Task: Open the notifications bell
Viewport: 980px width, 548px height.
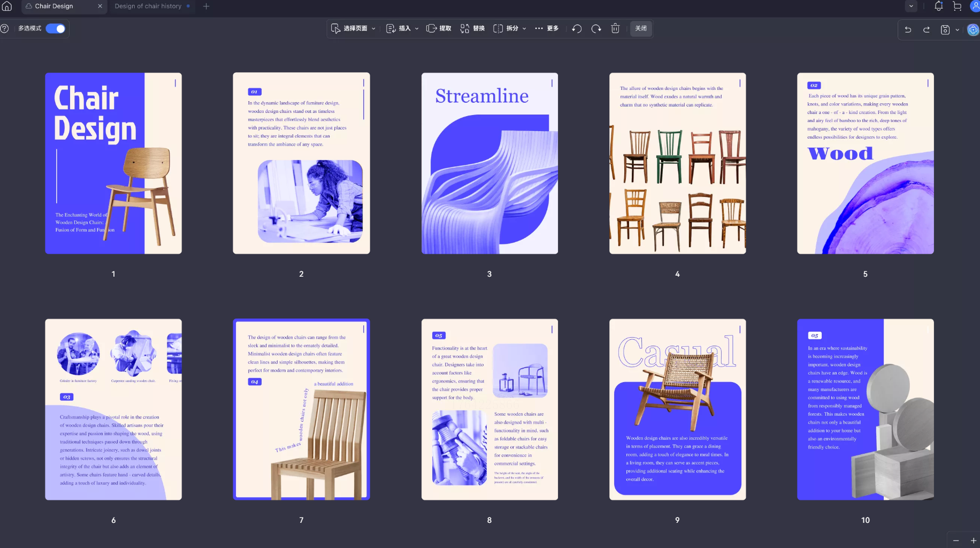Action: pos(938,6)
